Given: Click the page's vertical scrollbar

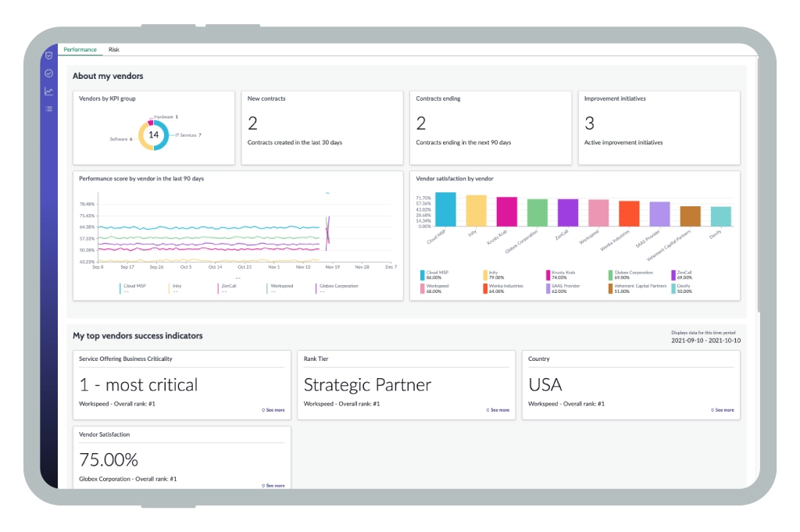Looking at the screenshot, I should pos(759,184).
